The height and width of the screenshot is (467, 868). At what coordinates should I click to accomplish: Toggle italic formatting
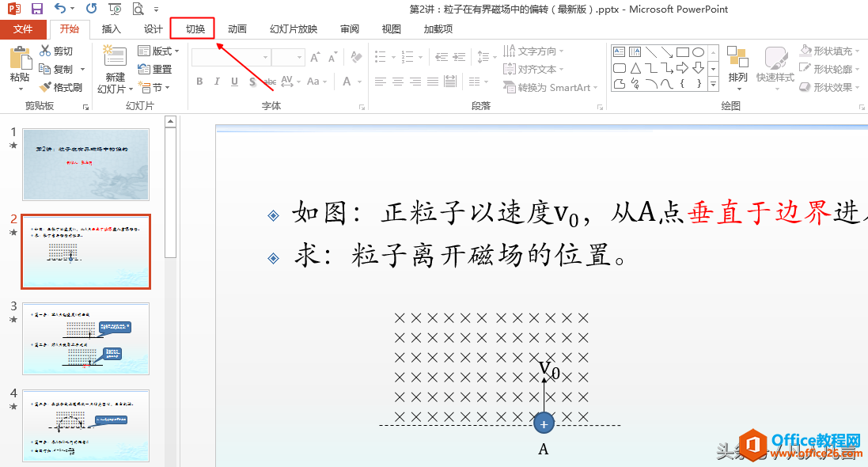[217, 82]
